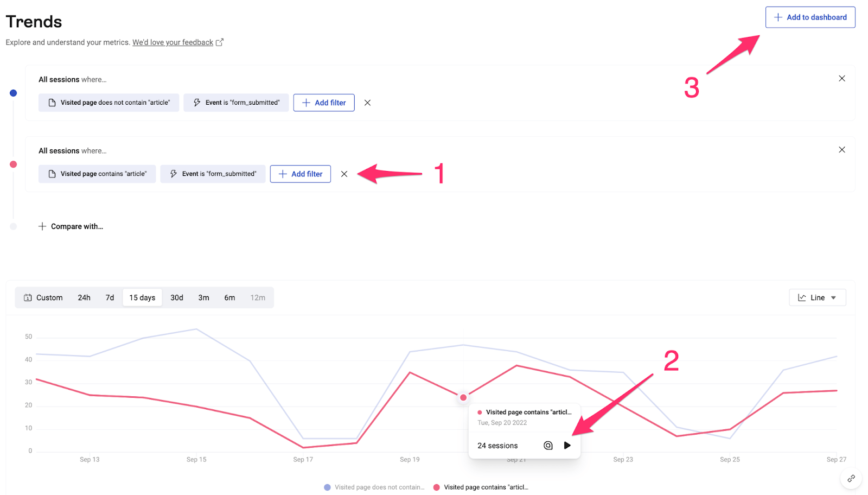Open the 'We'd love your feedback' link
The width and height of the screenshot is (868, 495).
pos(172,42)
